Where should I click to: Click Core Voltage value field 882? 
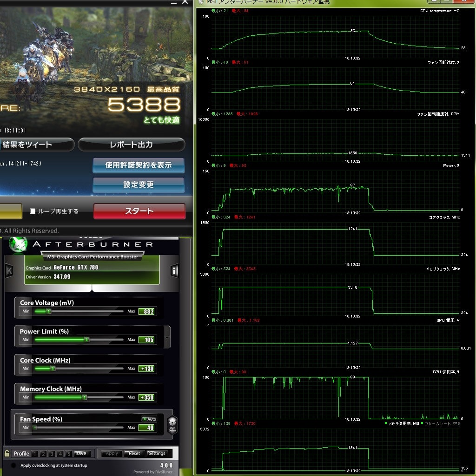(x=146, y=311)
